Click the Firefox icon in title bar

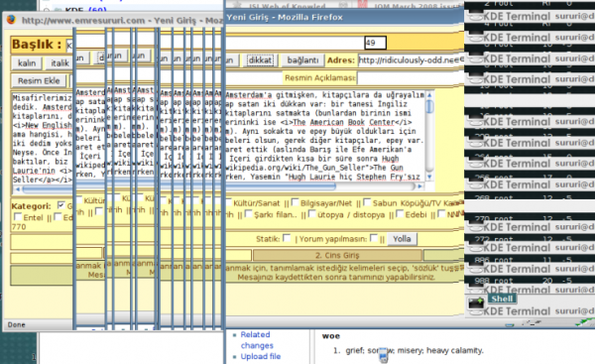(x=11, y=20)
